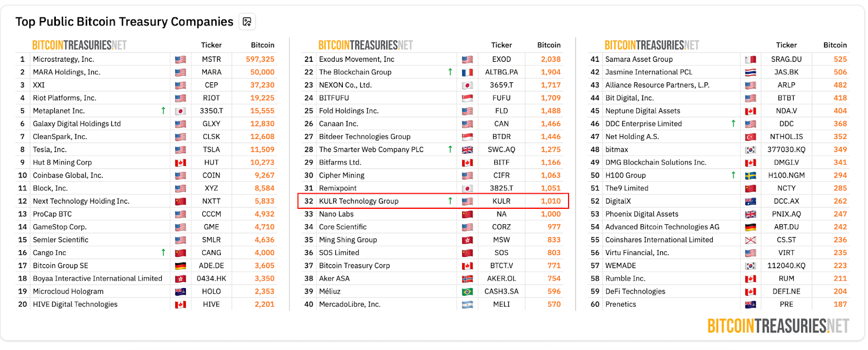Click the green up arrow on DDC Enterprise Limited
The height and width of the screenshot is (350, 868).
[x=733, y=124]
